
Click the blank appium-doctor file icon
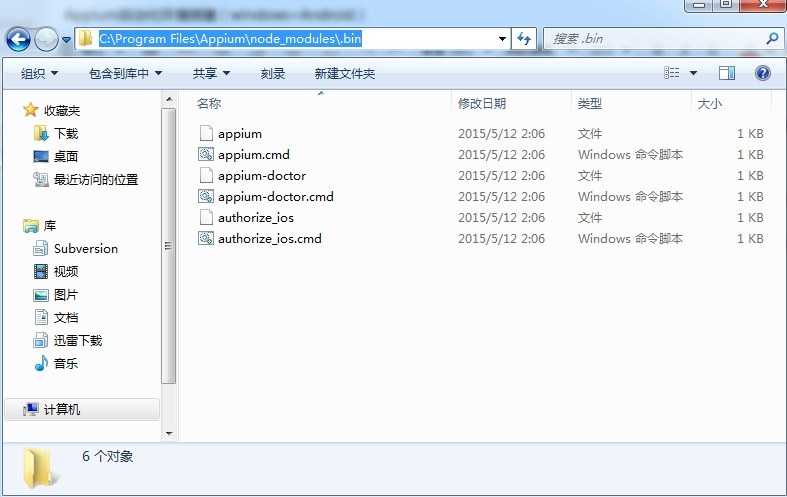pyautogui.click(x=206, y=175)
